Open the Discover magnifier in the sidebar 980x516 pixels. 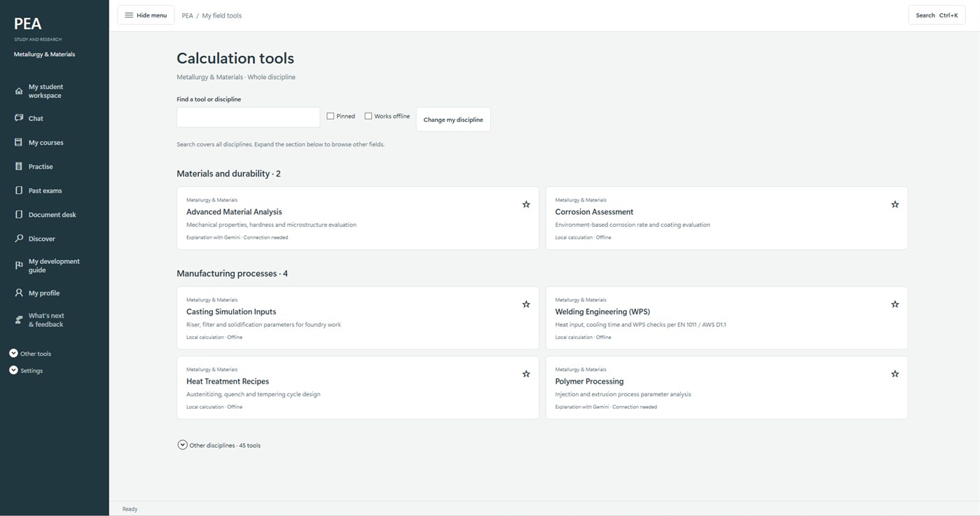coord(19,239)
